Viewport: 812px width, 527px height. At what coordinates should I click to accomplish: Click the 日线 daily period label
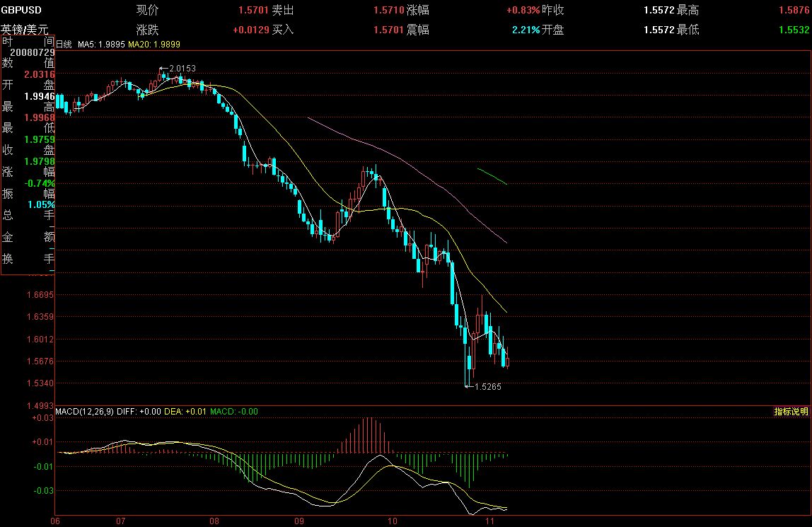point(64,45)
